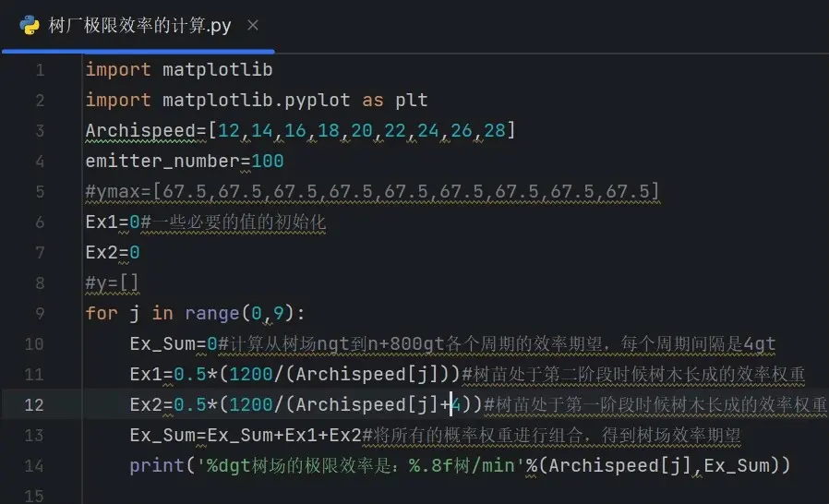This screenshot has height=504, width=829.
Task: Click line number 3 in the gutter
Action: coord(41,131)
